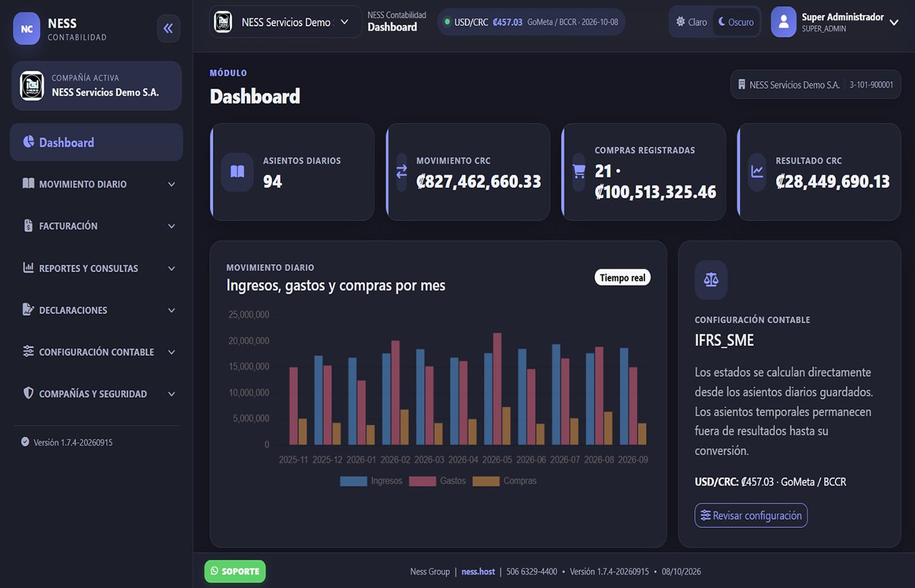Expand the Declaraciones chevron
Screen dimensions: 915x588
pyautogui.click(x=171, y=310)
